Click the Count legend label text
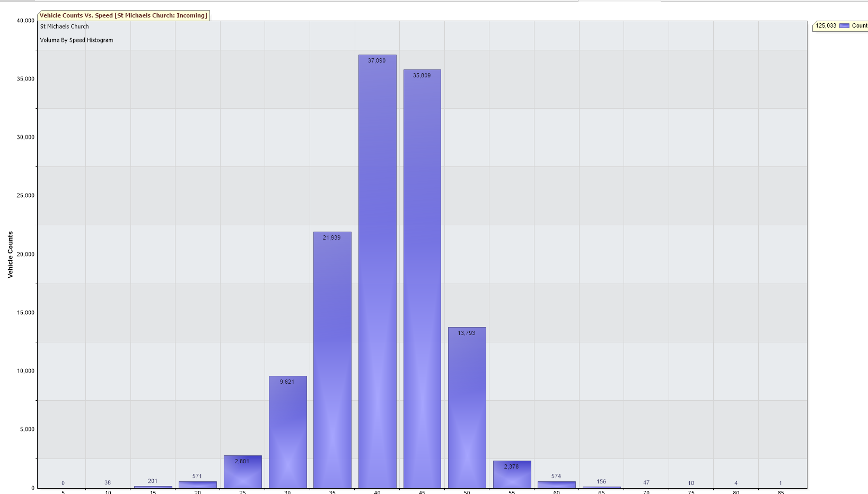Image resolution: width=868 pixels, height=494 pixels. 859,25
